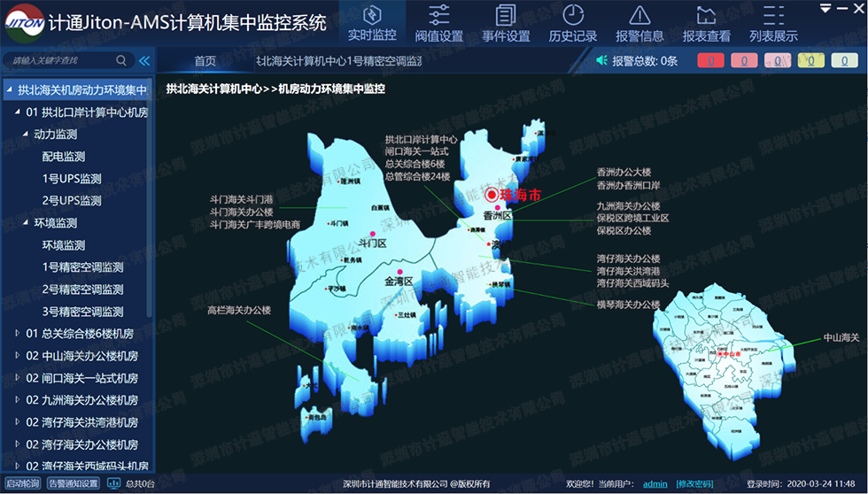Click the 启动轮询 button
This screenshot has height=494, width=868.
[x=22, y=483]
